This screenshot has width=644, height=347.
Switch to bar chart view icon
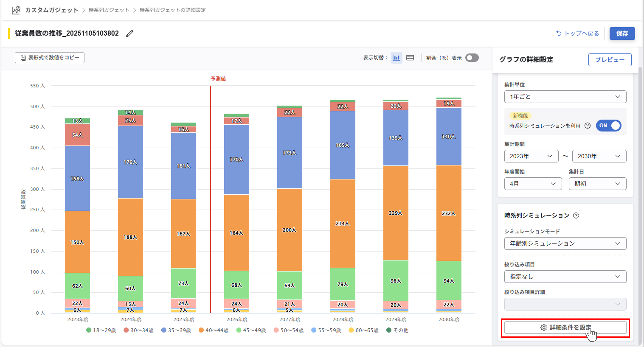396,58
